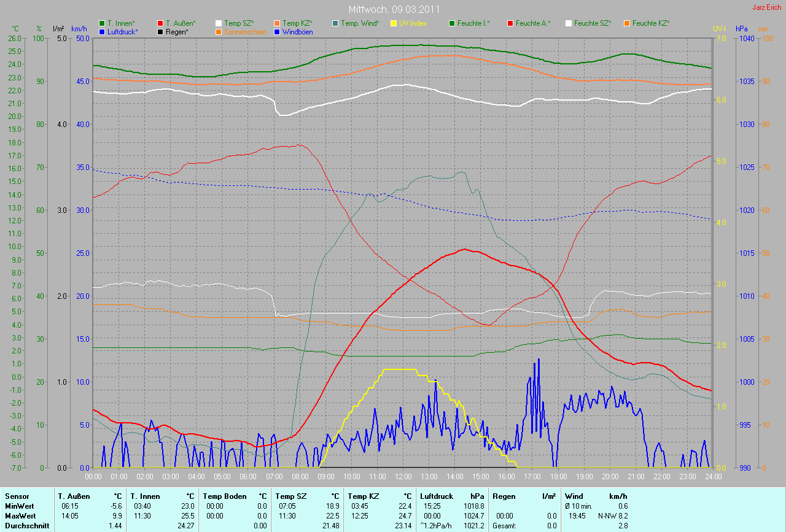Click the 'Jarz Erich' author text
This screenshot has width=786, height=532.
768,7
